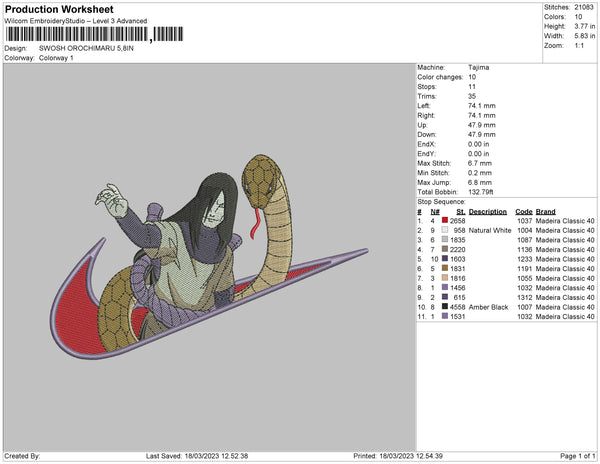The height and width of the screenshot is (464, 600).
Task: Click the Orochimaru swoosh embroidery design preview
Action: (209, 257)
